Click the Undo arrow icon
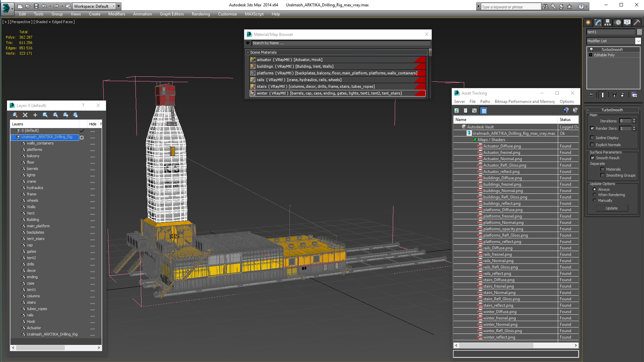The image size is (644, 362). [x=44, y=6]
